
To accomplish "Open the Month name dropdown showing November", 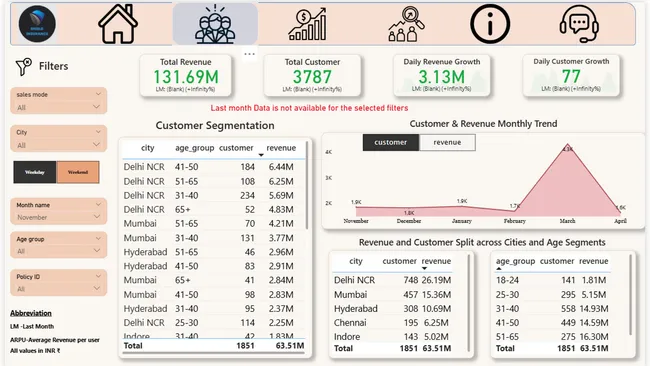I will tap(58, 217).
